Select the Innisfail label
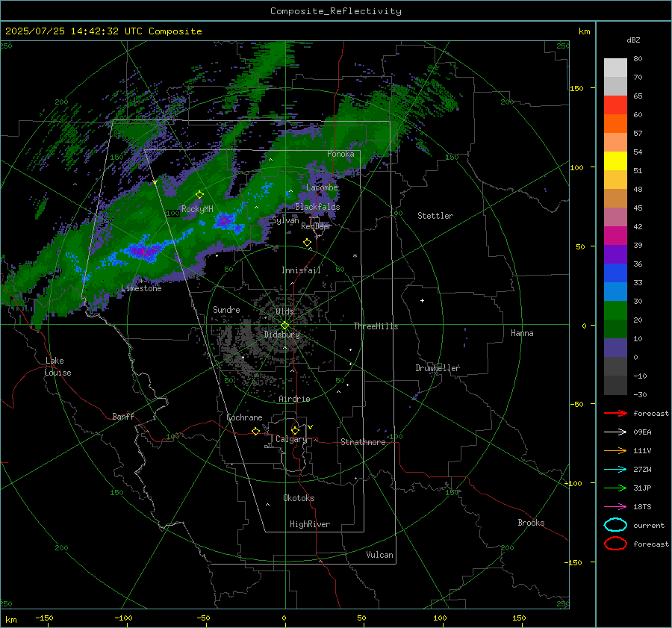 point(301,270)
